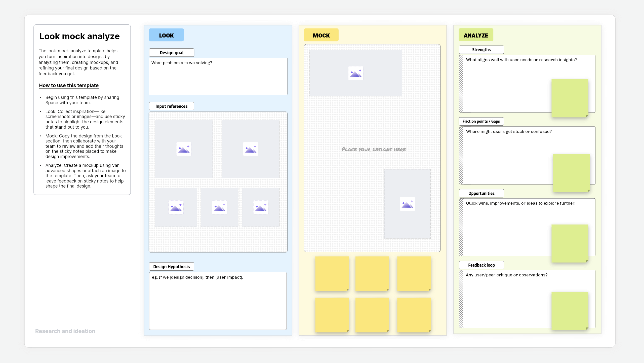This screenshot has height=363, width=644.
Task: Click the bottom-middle reference image placeholder icon
Action: point(219,207)
